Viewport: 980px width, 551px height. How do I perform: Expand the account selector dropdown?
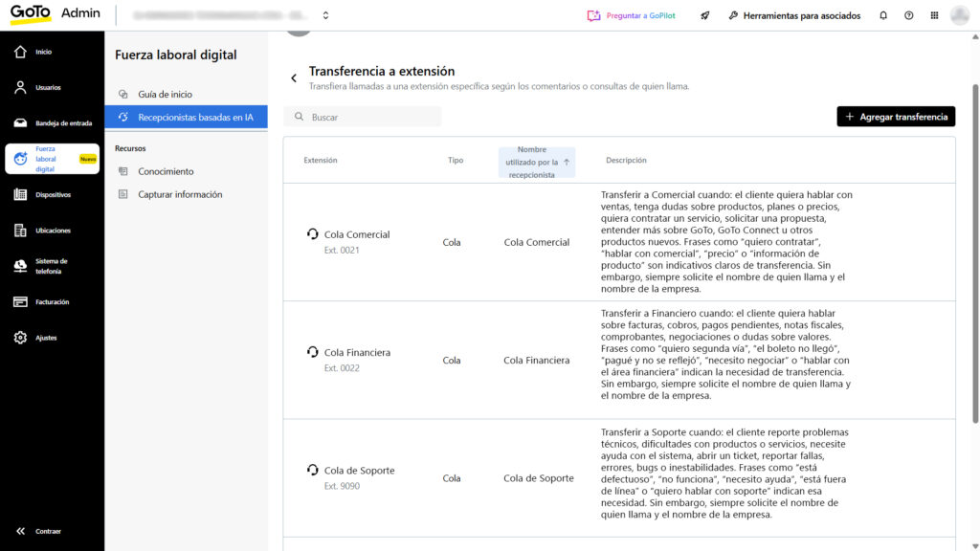(325, 15)
